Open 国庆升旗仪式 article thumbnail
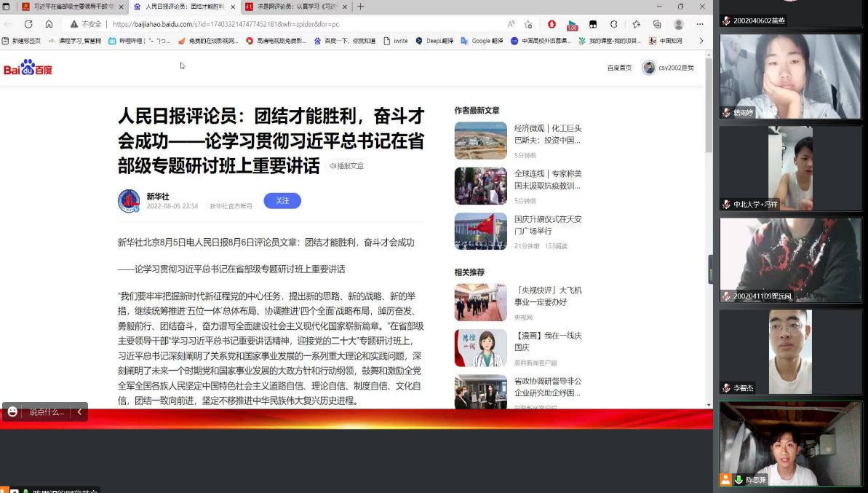The width and height of the screenshot is (868, 493). [x=480, y=232]
